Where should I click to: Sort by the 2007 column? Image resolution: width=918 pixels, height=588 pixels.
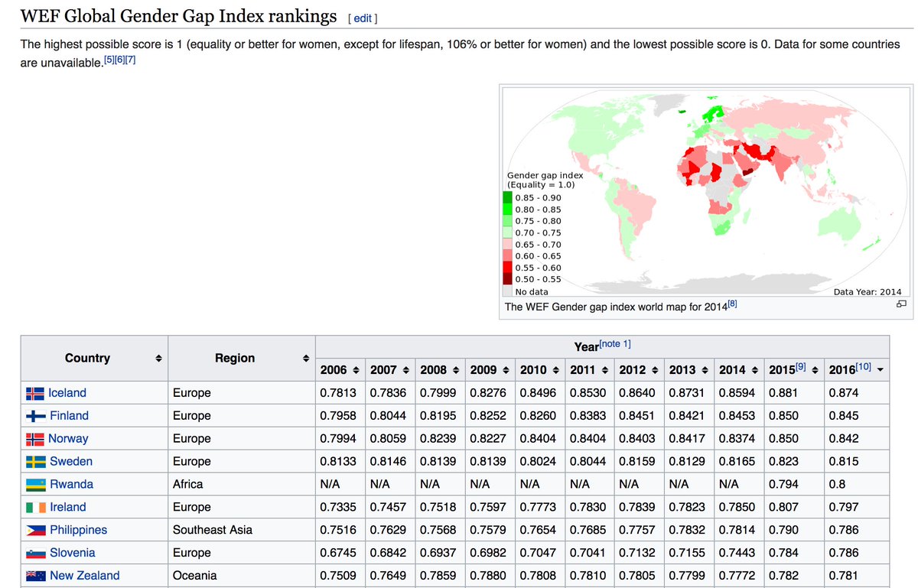(405, 370)
